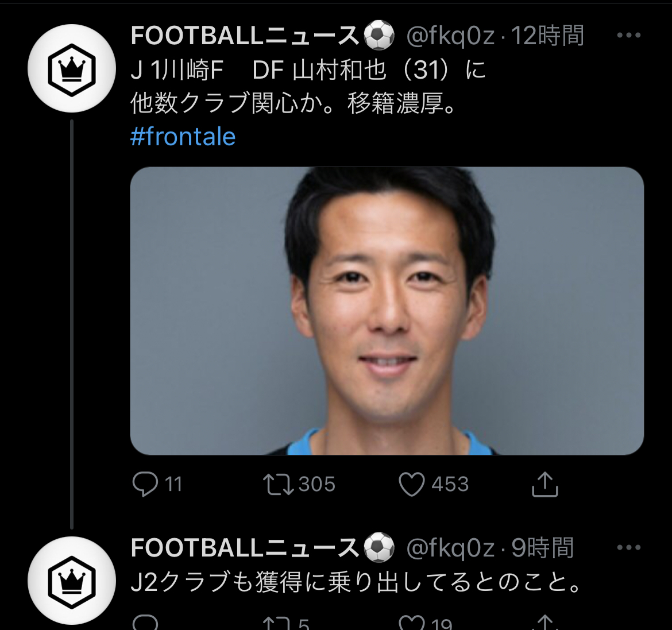Open the #frontale hashtag link
672x630 pixels.
coord(183,137)
